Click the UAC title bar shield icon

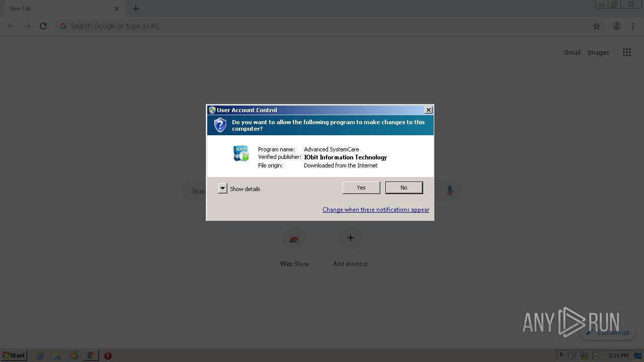pos(212,110)
